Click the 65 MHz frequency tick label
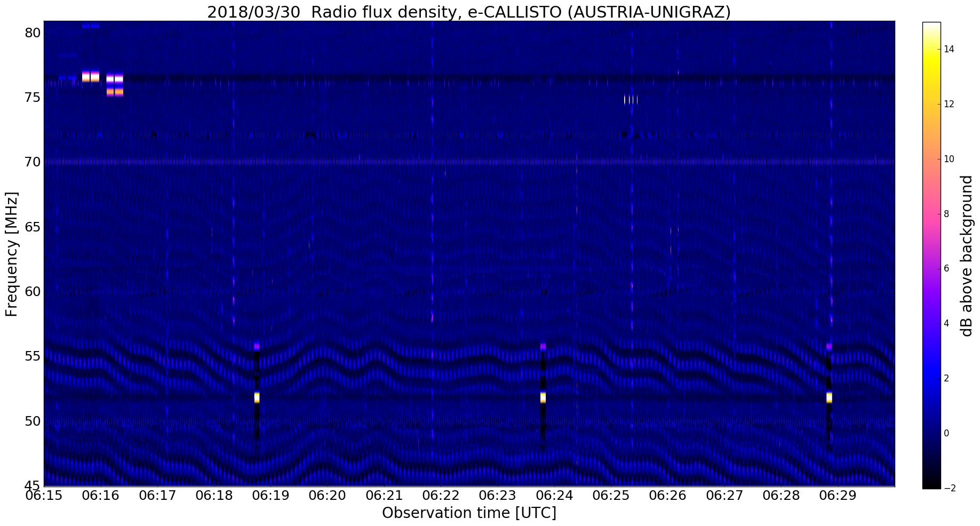The height and width of the screenshot is (526, 980). [x=33, y=227]
